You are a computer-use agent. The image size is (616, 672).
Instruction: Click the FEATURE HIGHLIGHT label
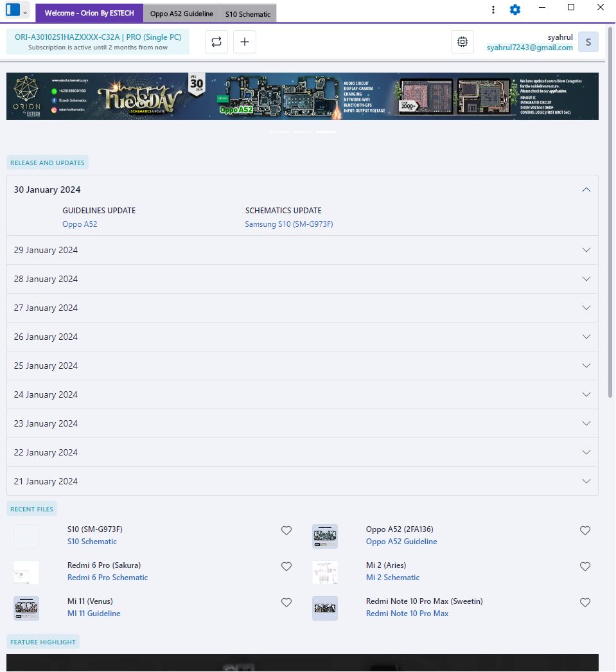coord(43,642)
